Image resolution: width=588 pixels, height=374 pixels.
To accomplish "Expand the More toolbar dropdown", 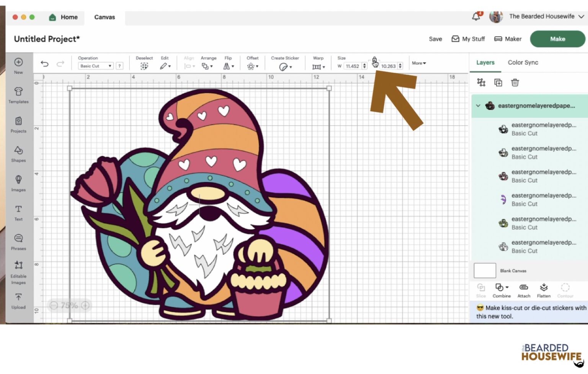I will [419, 63].
